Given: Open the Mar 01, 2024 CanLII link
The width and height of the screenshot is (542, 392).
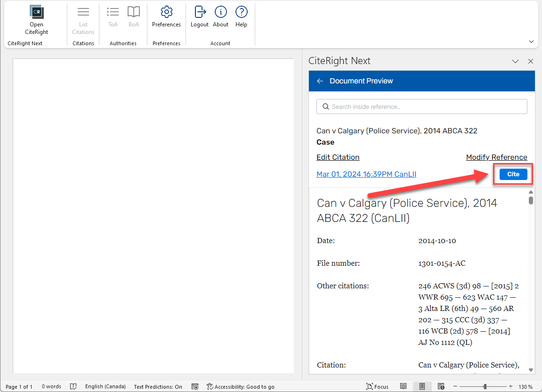Looking at the screenshot, I should click(x=366, y=174).
